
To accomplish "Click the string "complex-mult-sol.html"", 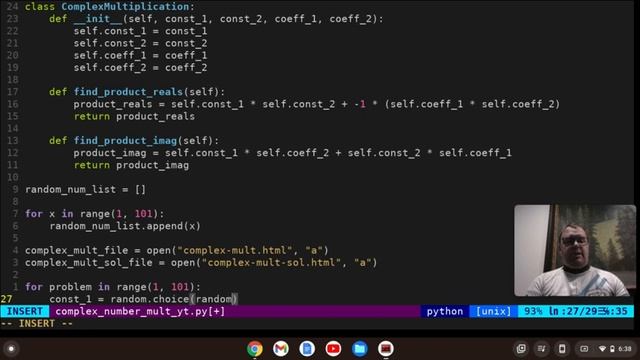I will pos(271,262).
